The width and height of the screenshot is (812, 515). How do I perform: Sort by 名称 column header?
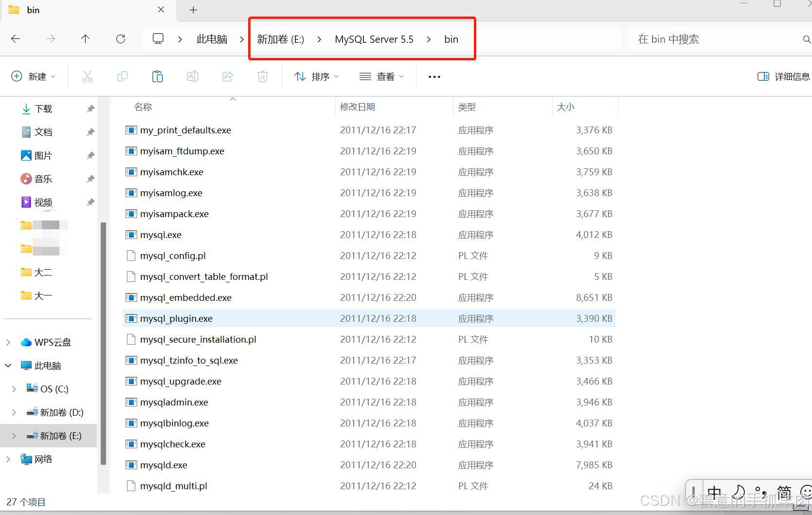(x=143, y=107)
